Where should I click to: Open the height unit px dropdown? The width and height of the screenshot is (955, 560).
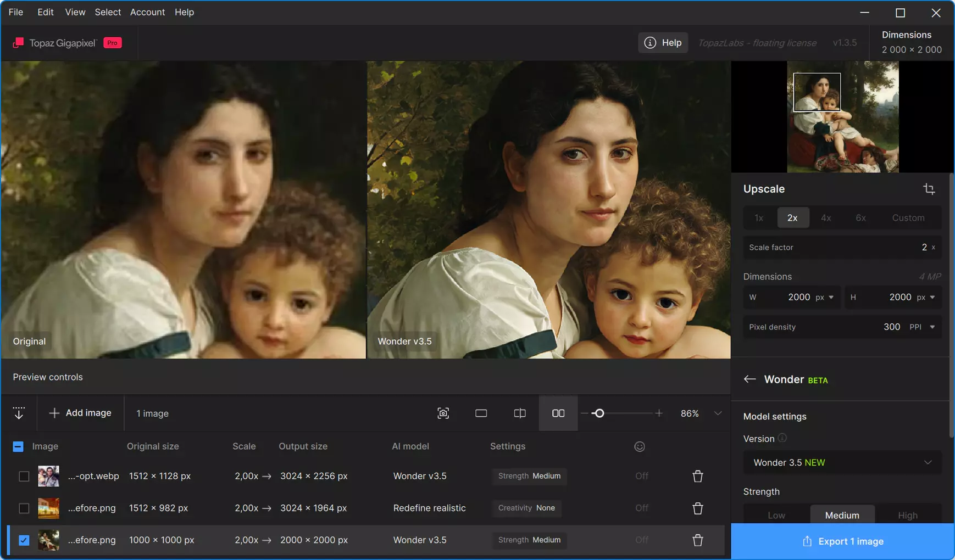pyautogui.click(x=926, y=298)
